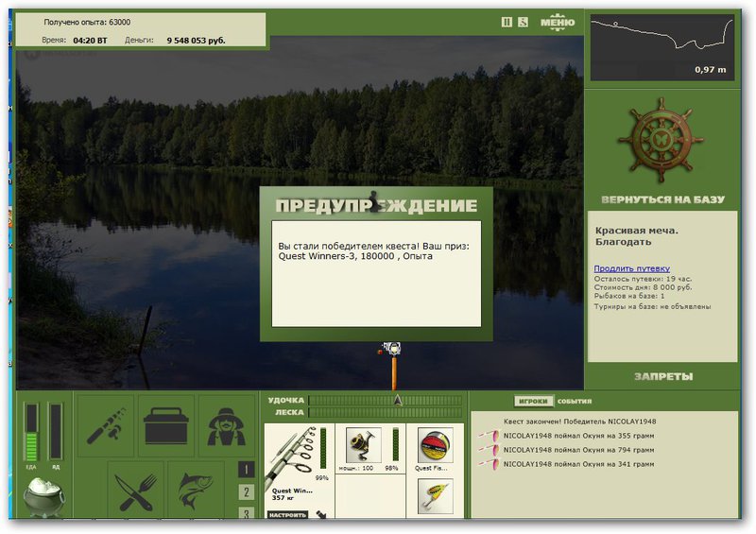The width and height of the screenshot is (756, 534).
Task: Click ВЕРНУТЬСЯ НА БАЗУ button
Action: [x=662, y=199]
